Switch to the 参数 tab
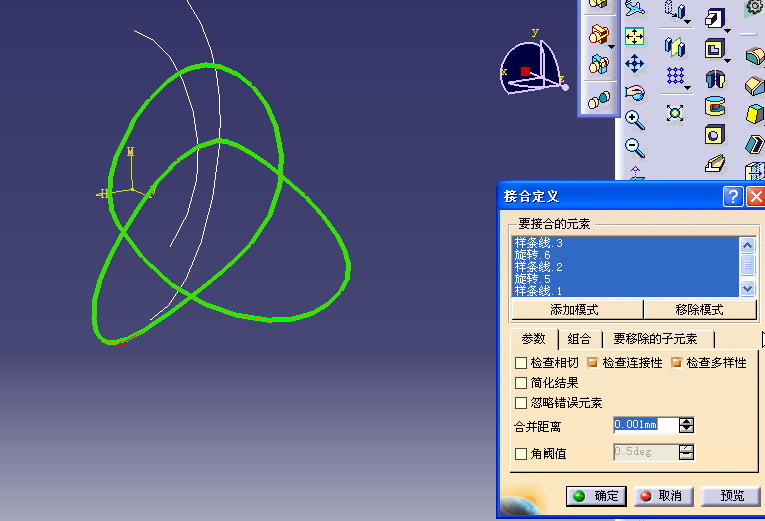Viewport: 765px width, 521px height. coord(533,339)
